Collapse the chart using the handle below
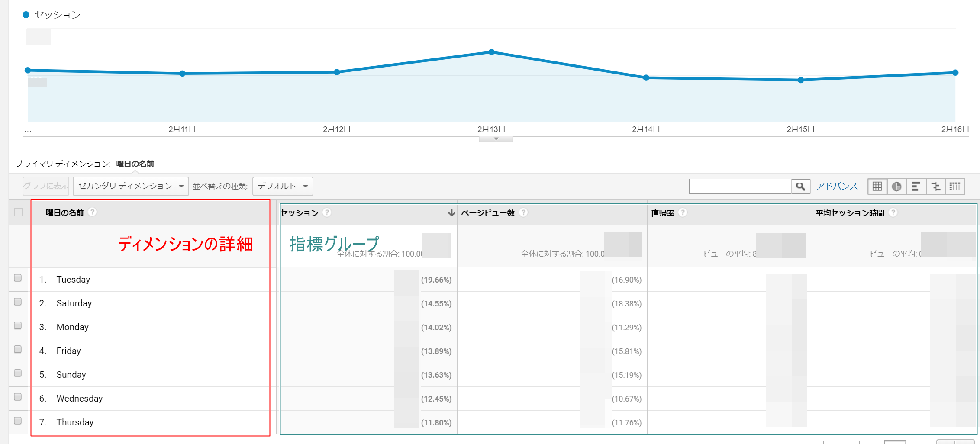This screenshot has width=980, height=444. (x=496, y=139)
